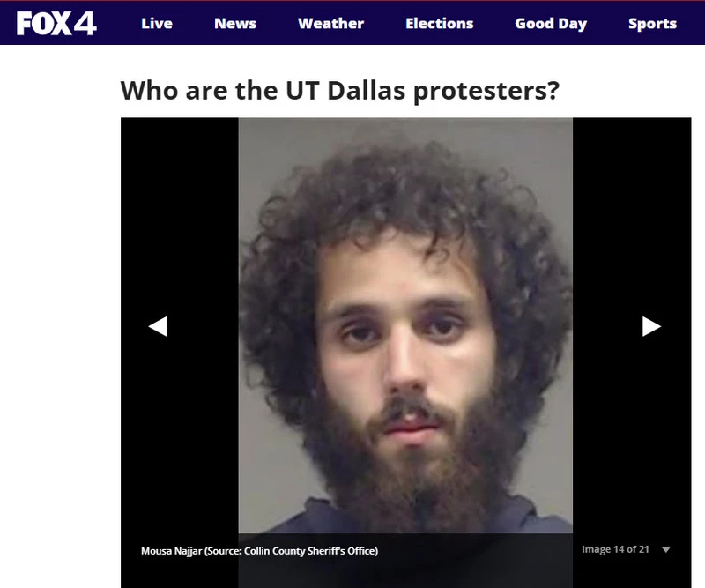Open the Live menu item

pos(157,24)
